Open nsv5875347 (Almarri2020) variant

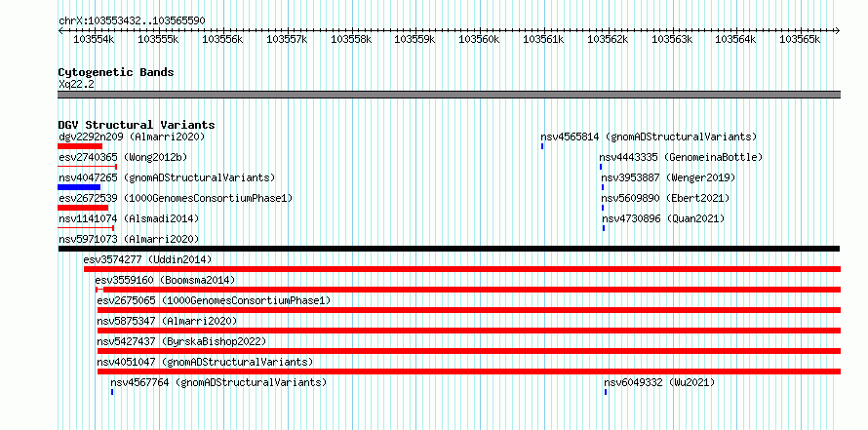coord(167,321)
